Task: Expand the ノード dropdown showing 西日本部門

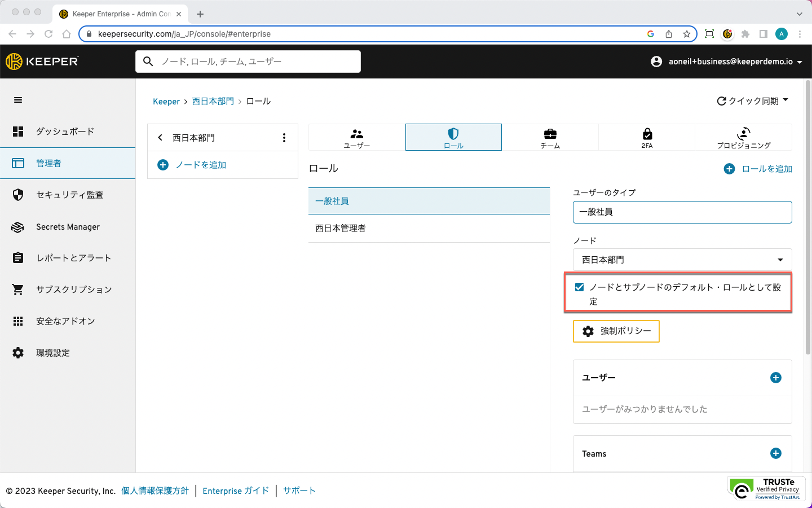Action: (x=682, y=260)
